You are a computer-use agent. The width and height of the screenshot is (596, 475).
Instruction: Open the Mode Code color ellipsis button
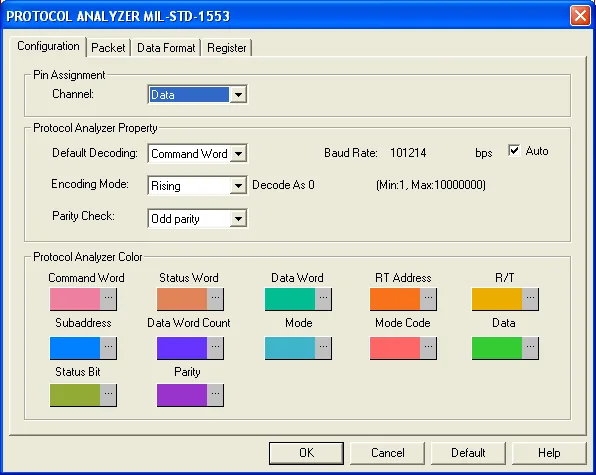[428, 348]
